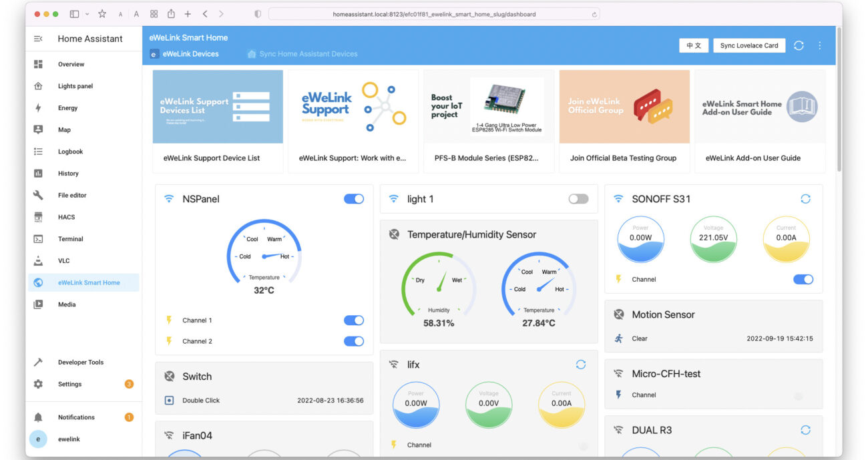Screen dimensions: 868x460
Task: Refresh the lifx device card
Action: coord(581,365)
